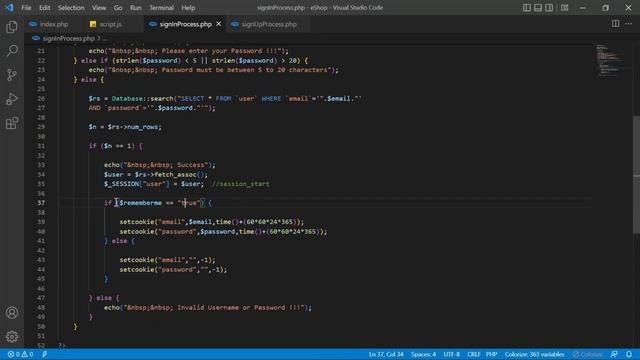Screen dimensions: 640x360
Task: Click num_rows on line 29
Action: pos(144,127)
